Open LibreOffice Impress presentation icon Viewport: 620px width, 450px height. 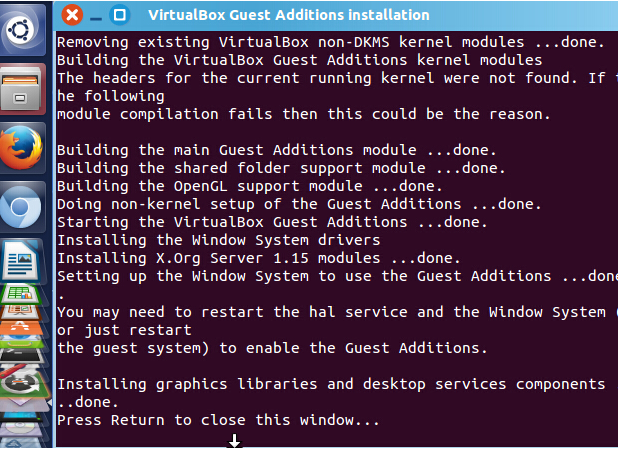[x=21, y=312]
